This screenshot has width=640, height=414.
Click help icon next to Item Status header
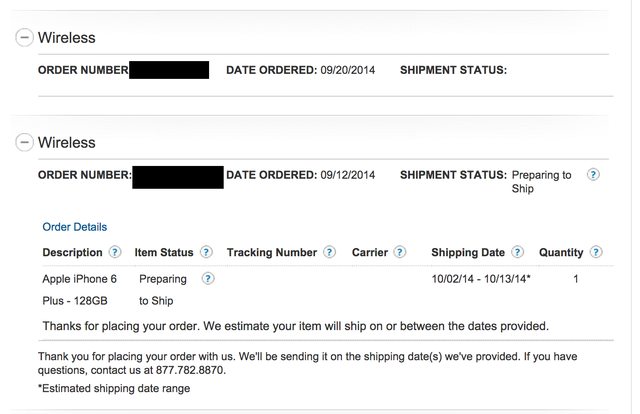(206, 253)
